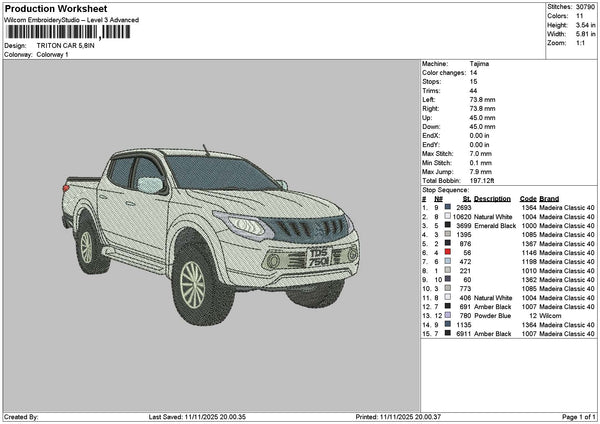600x424 pixels.
Task: Click the light blue swatch in stop 7
Action: [447, 261]
